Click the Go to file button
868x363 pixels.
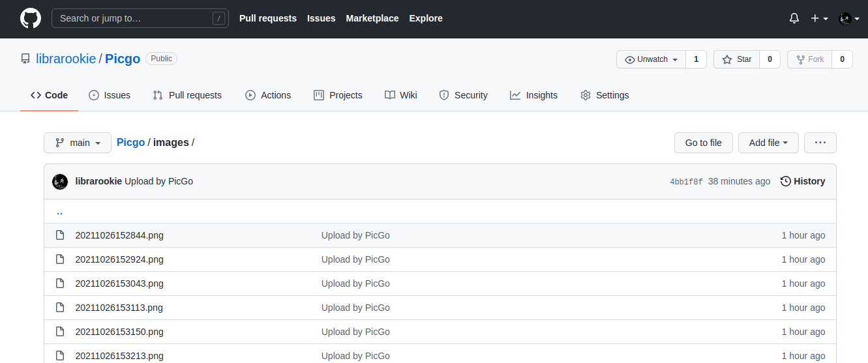point(703,143)
